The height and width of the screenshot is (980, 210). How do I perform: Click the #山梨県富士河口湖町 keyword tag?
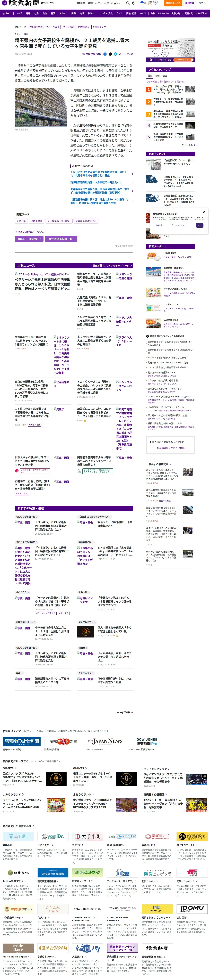point(59,221)
